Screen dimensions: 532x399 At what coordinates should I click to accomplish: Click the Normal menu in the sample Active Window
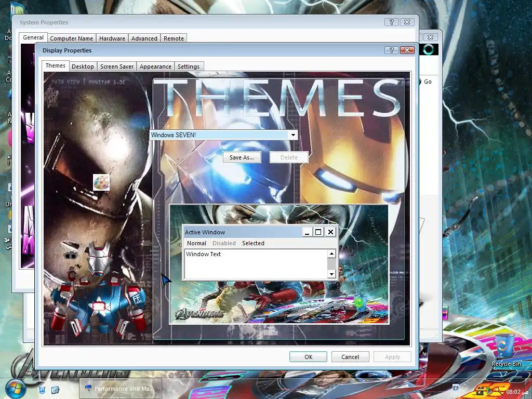[196, 243]
